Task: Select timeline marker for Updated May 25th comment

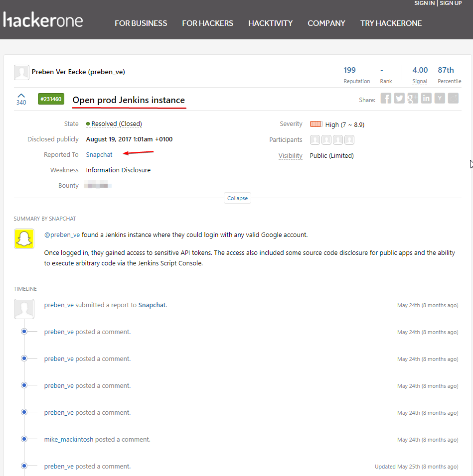Action: point(24,466)
